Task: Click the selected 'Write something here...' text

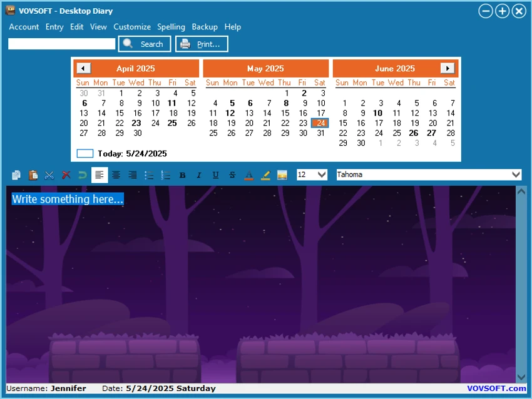Action: [x=68, y=199]
